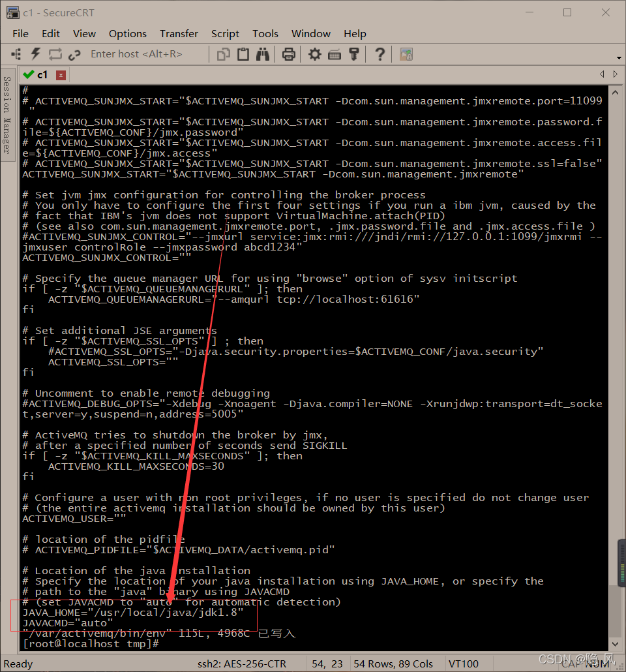Click the ACTIVEMQ_PIDFILE comment line
The width and height of the screenshot is (626, 672).
pyautogui.click(x=178, y=550)
